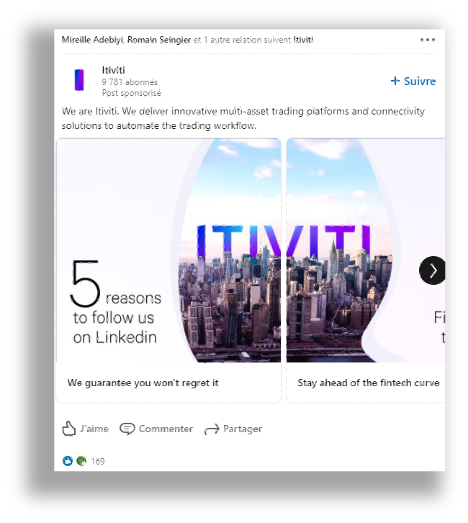Open the 169 reactions count

(x=98, y=461)
